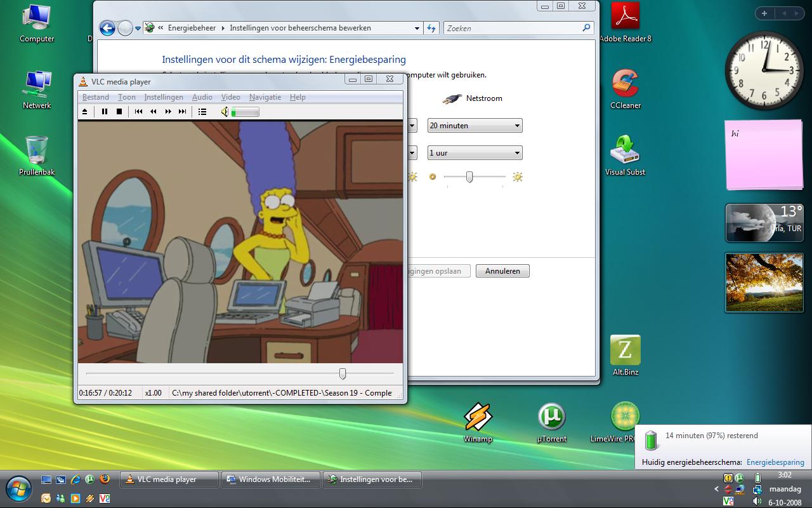Click the analog clock gadget

[x=764, y=70]
